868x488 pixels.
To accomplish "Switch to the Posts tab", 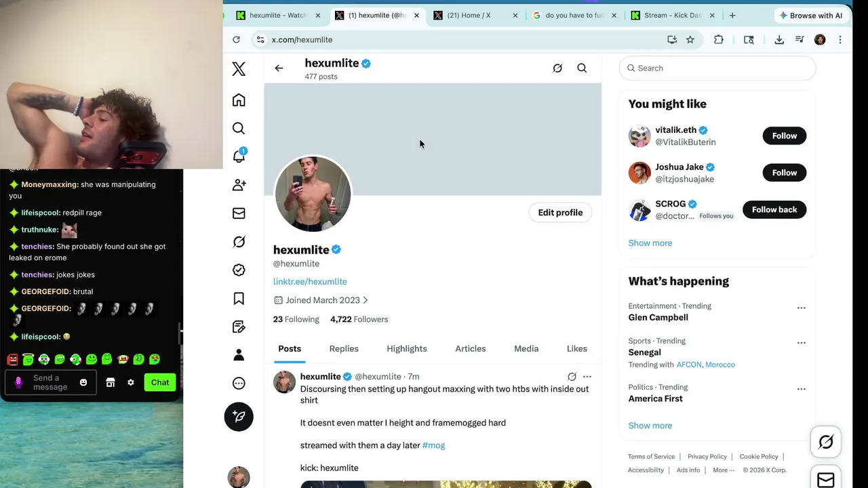I will 290,348.
